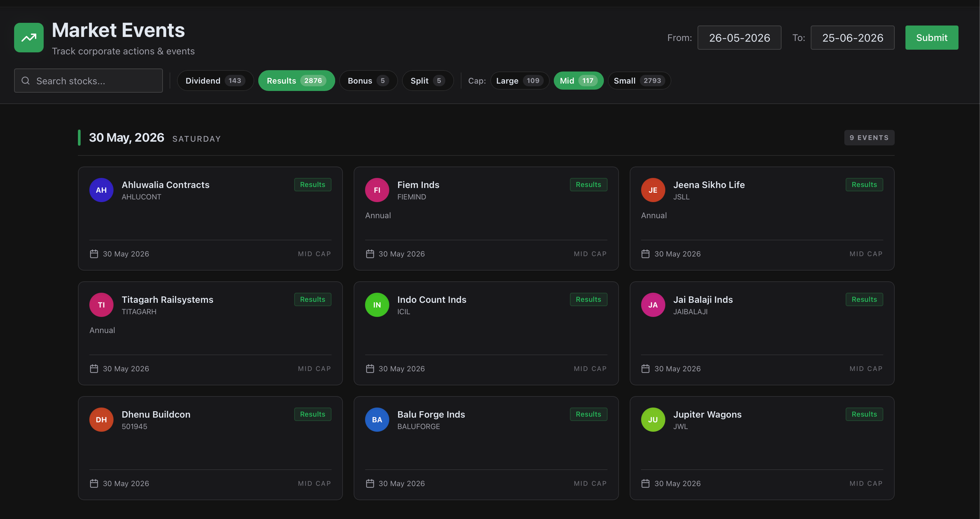980x519 pixels.
Task: Click the 9 EVENTS count badge
Action: coord(869,138)
